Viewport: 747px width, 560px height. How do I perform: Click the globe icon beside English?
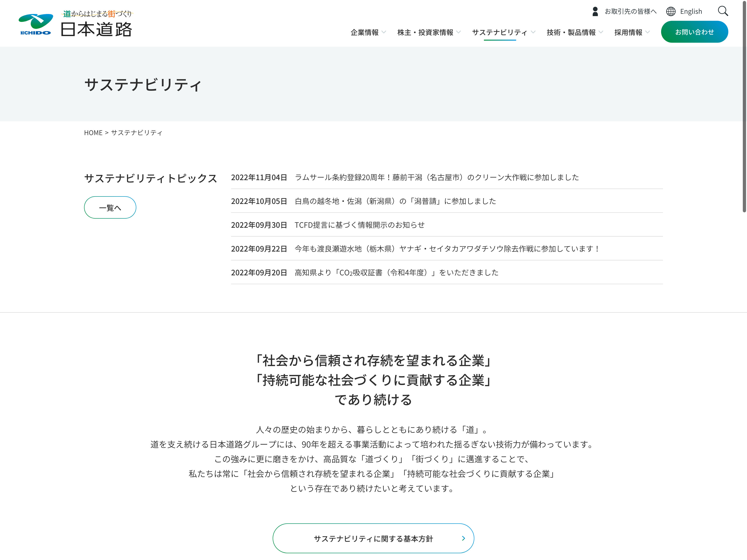tap(671, 11)
